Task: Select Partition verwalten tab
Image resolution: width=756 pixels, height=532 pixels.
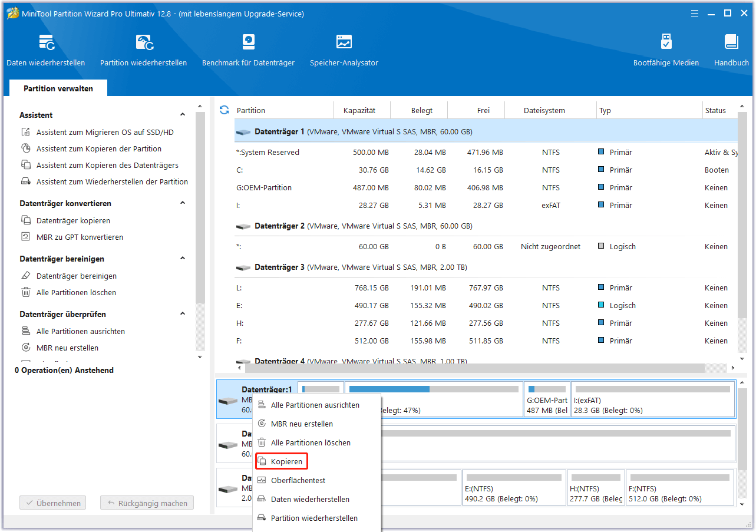Action: 58,88
